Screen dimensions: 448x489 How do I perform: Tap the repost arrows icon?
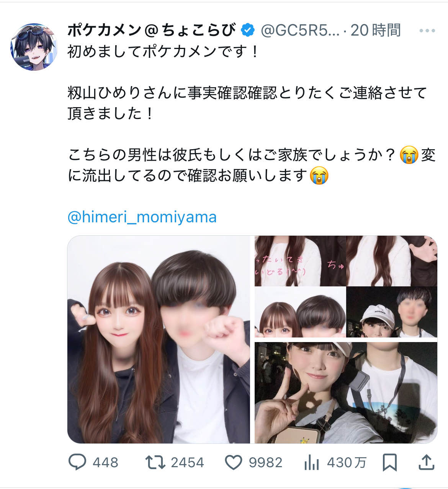tap(155, 462)
